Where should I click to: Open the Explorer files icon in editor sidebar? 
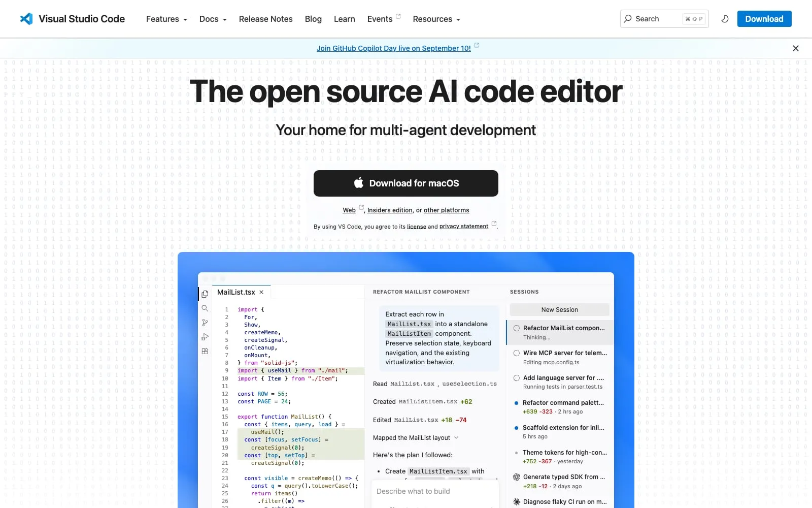point(205,294)
